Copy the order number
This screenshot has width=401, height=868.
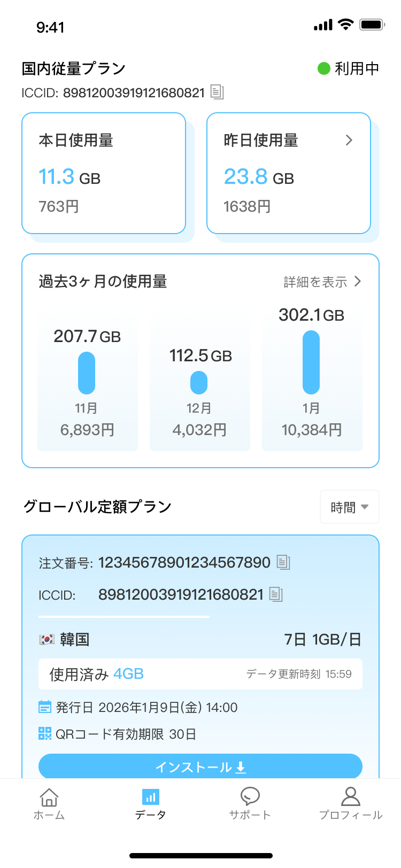(x=283, y=562)
